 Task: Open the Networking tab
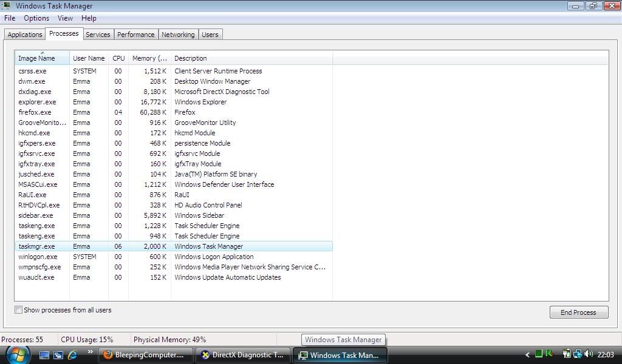pos(178,35)
